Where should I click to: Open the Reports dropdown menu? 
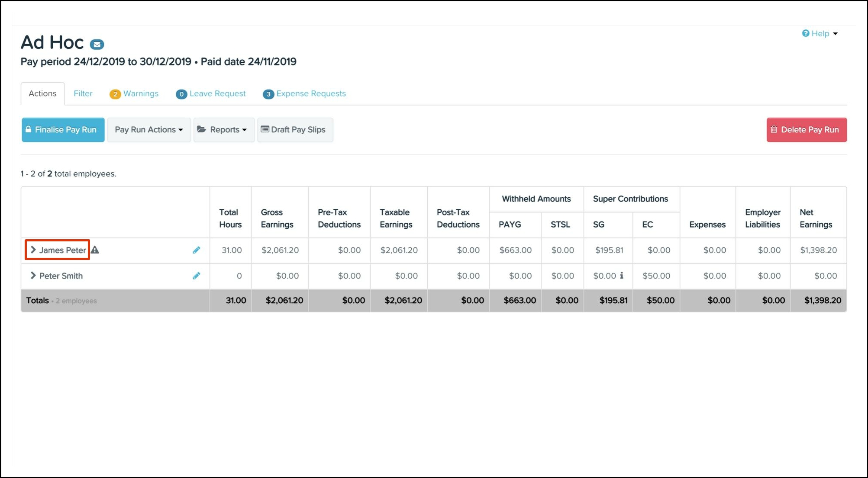(x=223, y=130)
